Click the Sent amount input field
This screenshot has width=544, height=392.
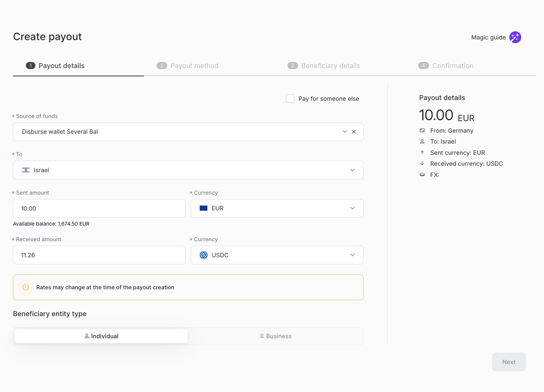point(99,209)
